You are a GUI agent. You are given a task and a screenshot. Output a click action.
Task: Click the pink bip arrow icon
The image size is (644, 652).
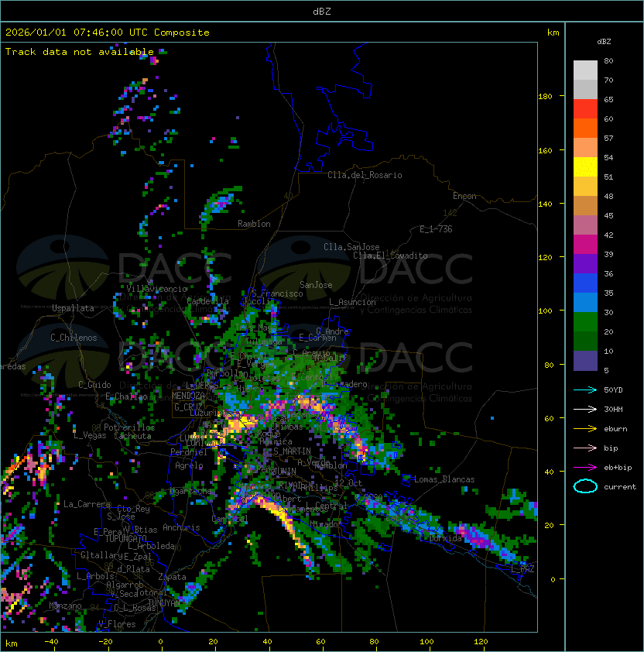[585, 448]
